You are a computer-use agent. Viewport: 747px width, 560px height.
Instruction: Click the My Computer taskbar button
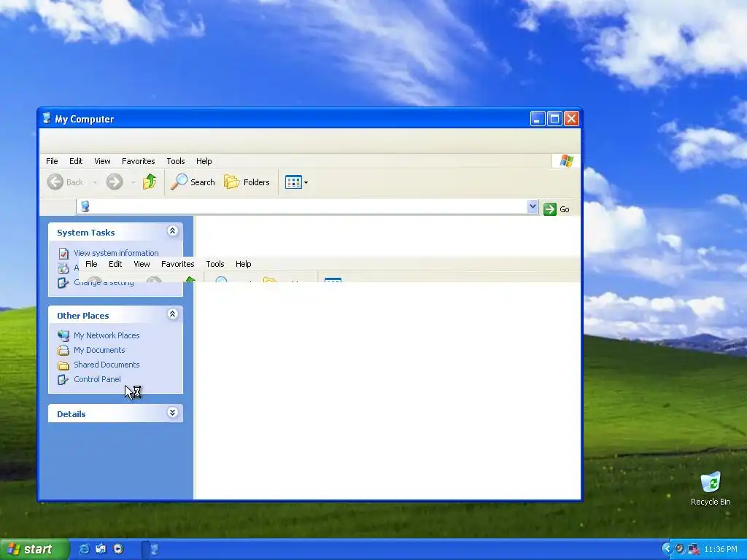154,549
